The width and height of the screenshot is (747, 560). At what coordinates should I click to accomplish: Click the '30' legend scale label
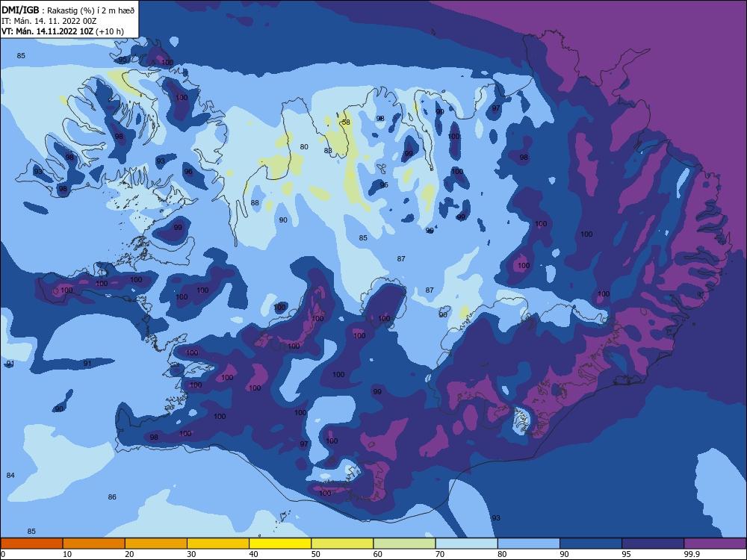[191, 554]
